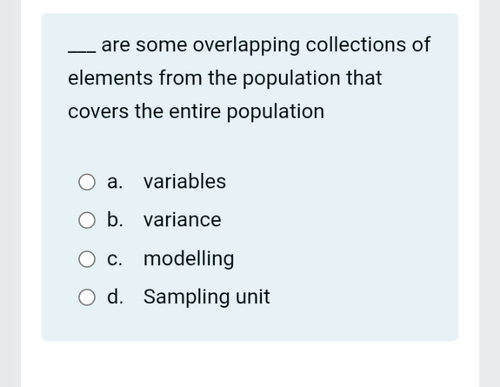Image resolution: width=500 pixels, height=387 pixels.
Task: Click the letter "d." option marker
Action: tap(115, 296)
